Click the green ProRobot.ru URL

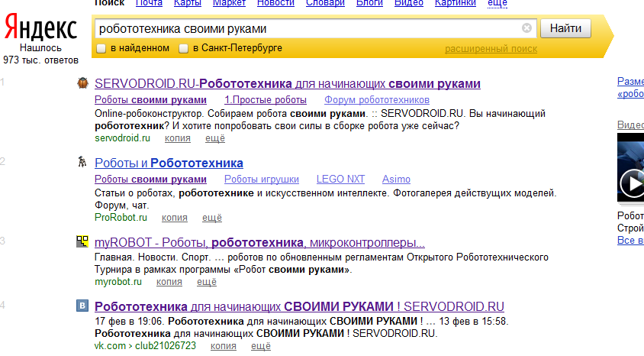click(121, 218)
